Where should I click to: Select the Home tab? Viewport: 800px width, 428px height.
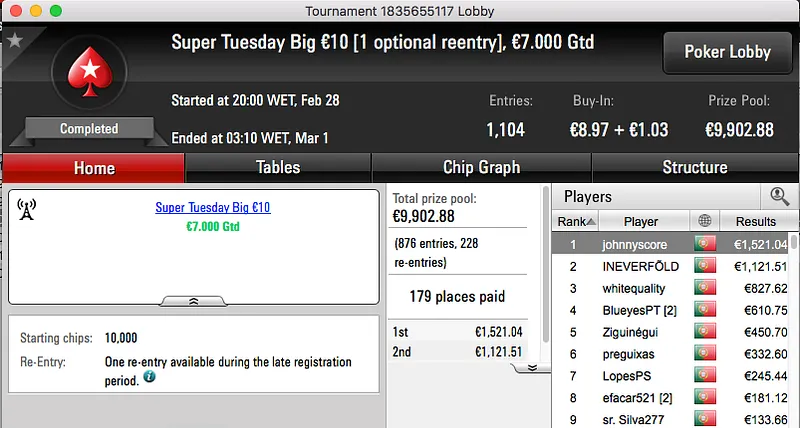coord(93,168)
